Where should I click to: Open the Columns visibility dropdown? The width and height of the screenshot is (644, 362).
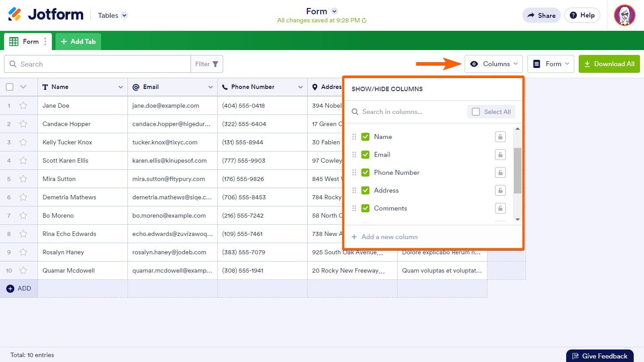tap(493, 64)
